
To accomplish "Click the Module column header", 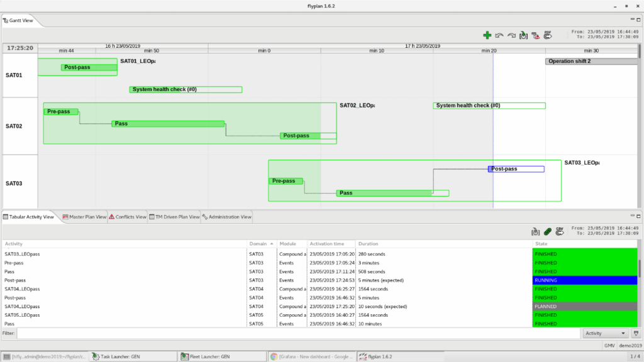I will pyautogui.click(x=292, y=244).
